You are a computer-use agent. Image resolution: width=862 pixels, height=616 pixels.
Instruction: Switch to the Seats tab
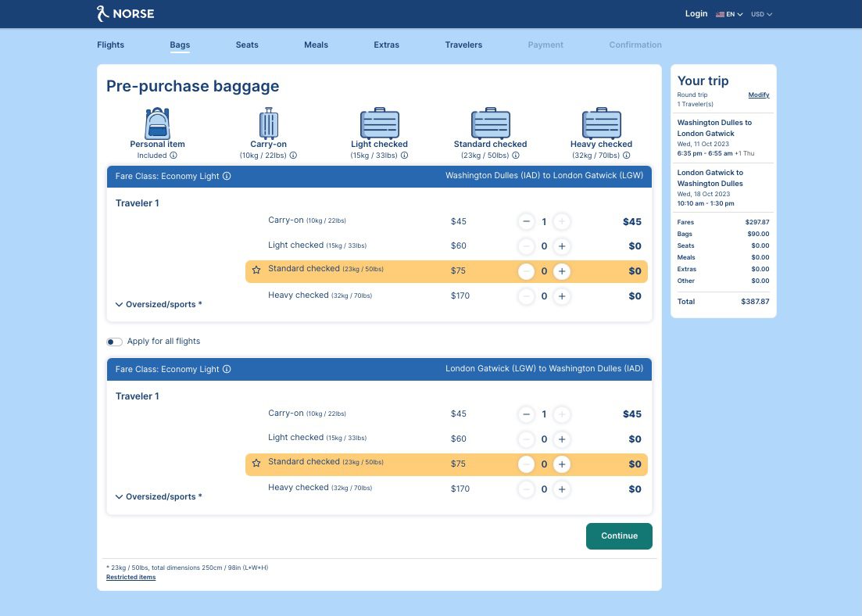pyautogui.click(x=247, y=45)
